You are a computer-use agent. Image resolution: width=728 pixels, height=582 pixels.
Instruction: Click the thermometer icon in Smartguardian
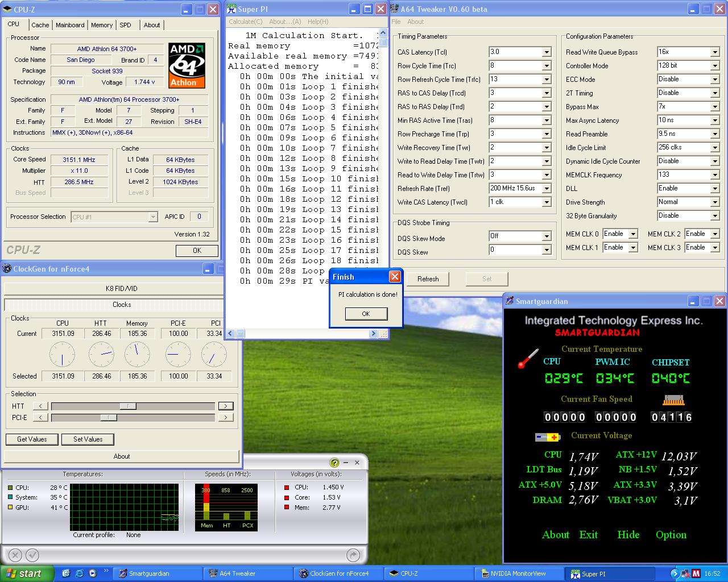pos(528,359)
